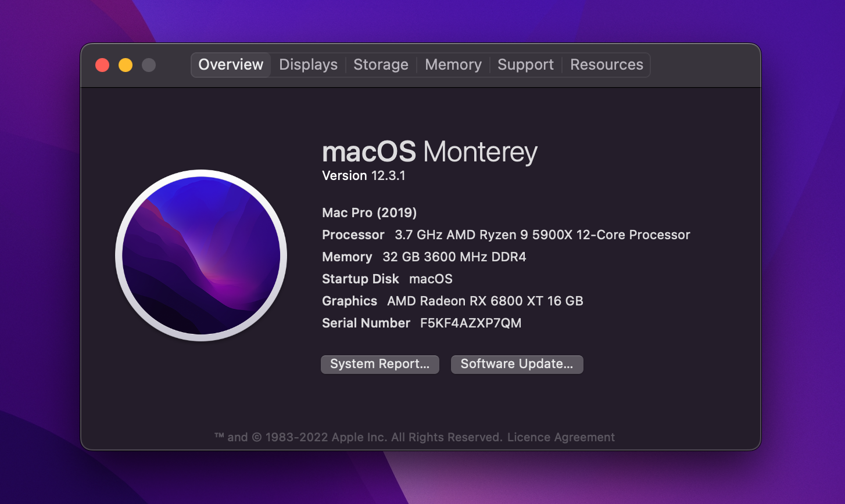The width and height of the screenshot is (845, 504).
Task: Click Version 12.3.1 text to reveal build
Action: (363, 175)
